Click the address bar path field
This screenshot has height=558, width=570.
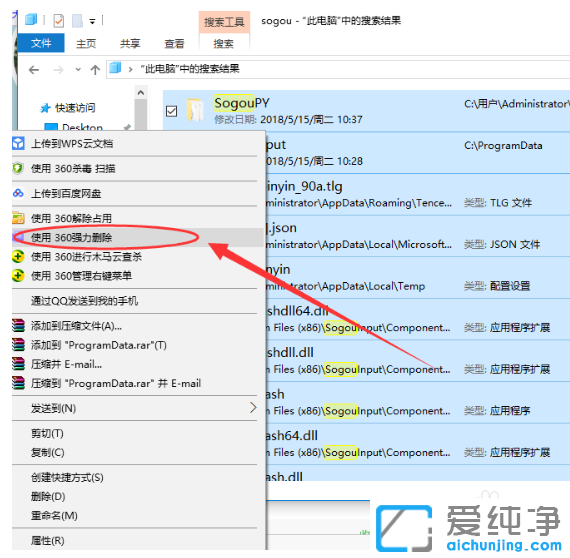tap(338, 69)
